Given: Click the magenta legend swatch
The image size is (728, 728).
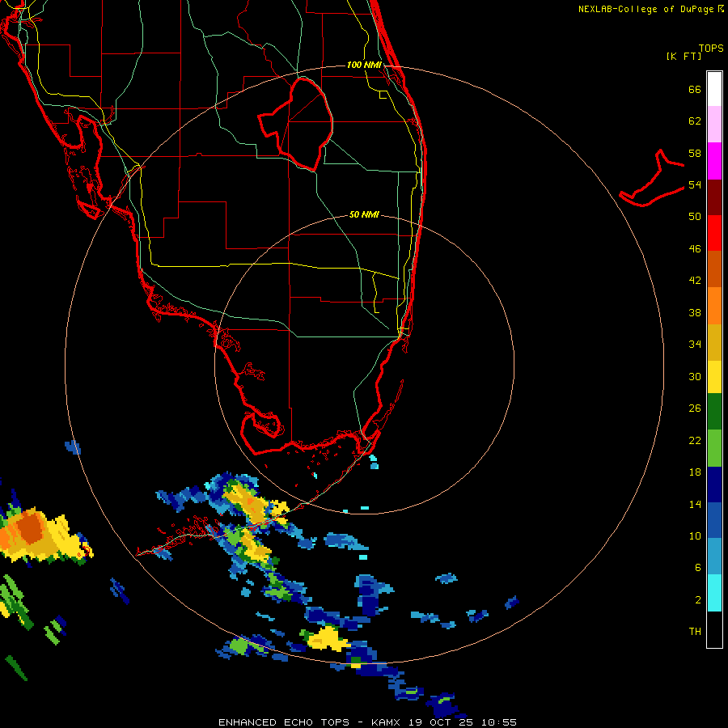Looking at the screenshot, I should 714,161.
